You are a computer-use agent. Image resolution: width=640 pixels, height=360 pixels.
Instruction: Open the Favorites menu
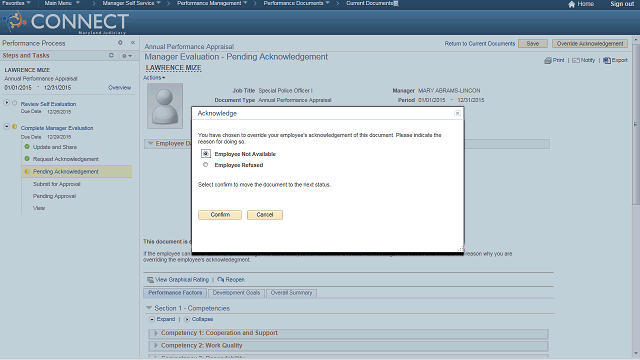tap(16, 3)
